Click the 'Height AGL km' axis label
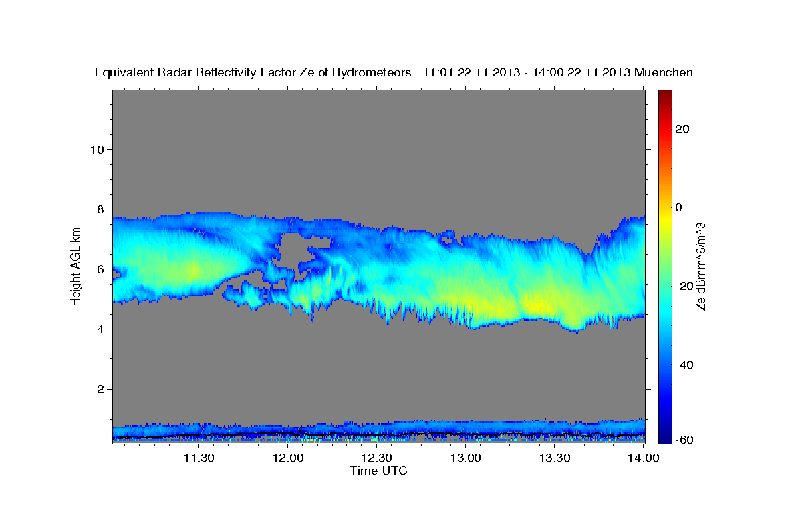Screen dimensions: 798x532 click(76, 266)
